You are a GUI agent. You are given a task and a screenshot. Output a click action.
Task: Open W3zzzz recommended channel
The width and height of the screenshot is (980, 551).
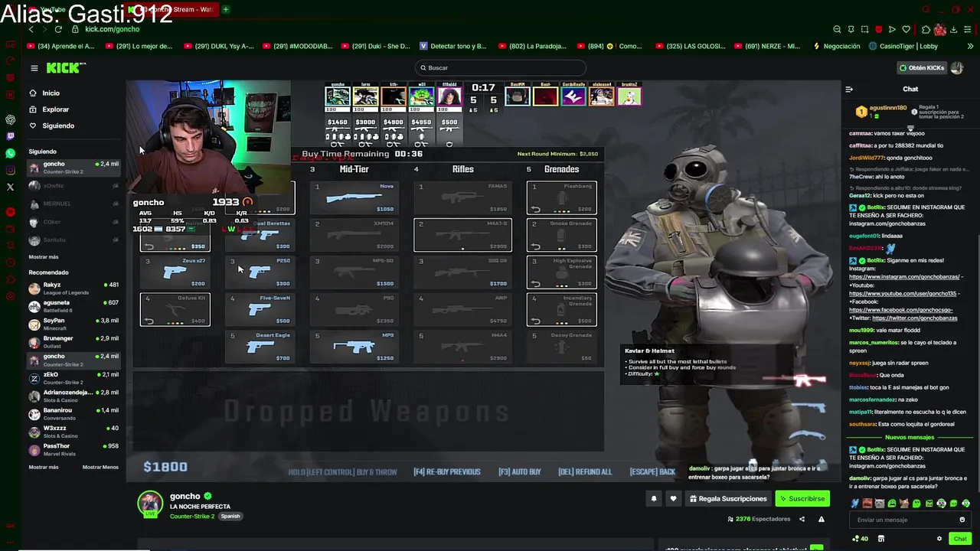click(x=73, y=432)
